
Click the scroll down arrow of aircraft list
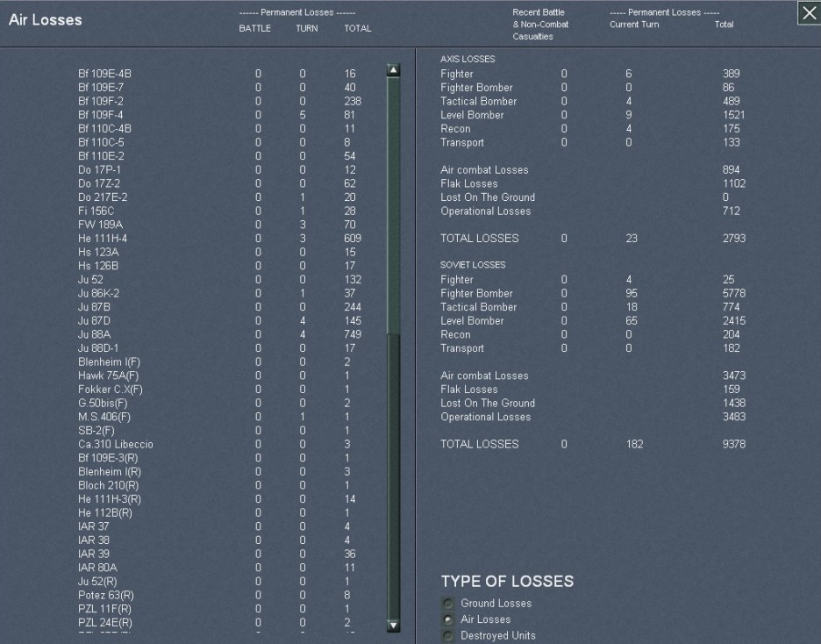(393, 626)
